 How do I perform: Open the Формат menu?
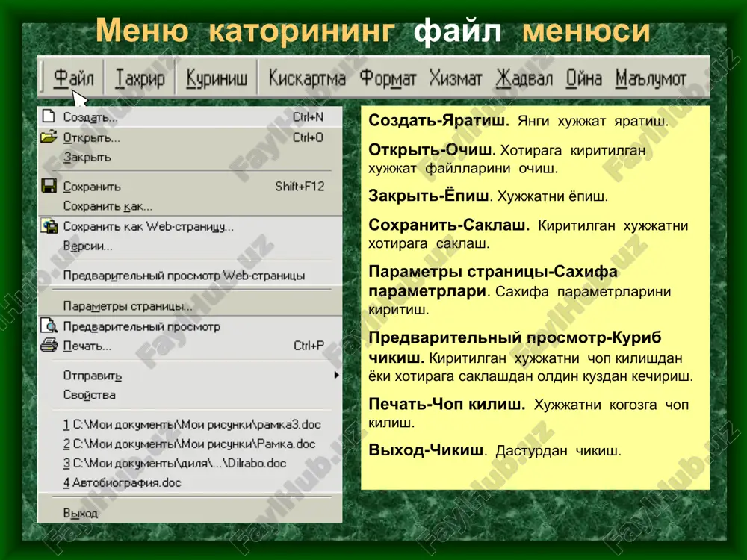[388, 78]
